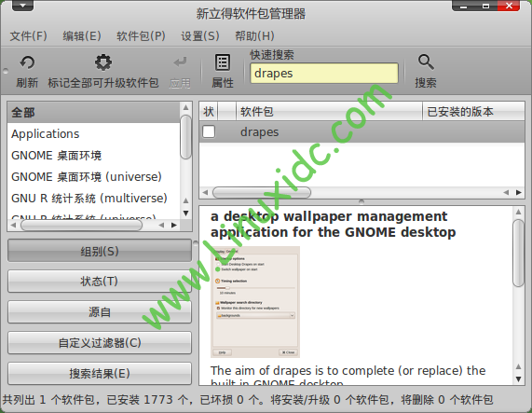Click the description pane vertical scrollbar thumb
The width and height of the screenshot is (532, 413).
(518, 253)
